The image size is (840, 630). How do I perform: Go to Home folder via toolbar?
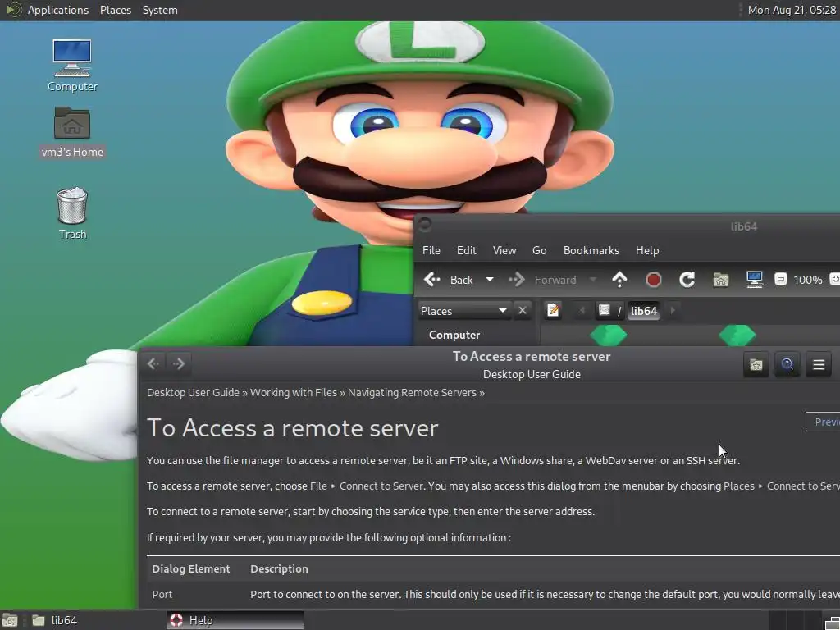720,280
